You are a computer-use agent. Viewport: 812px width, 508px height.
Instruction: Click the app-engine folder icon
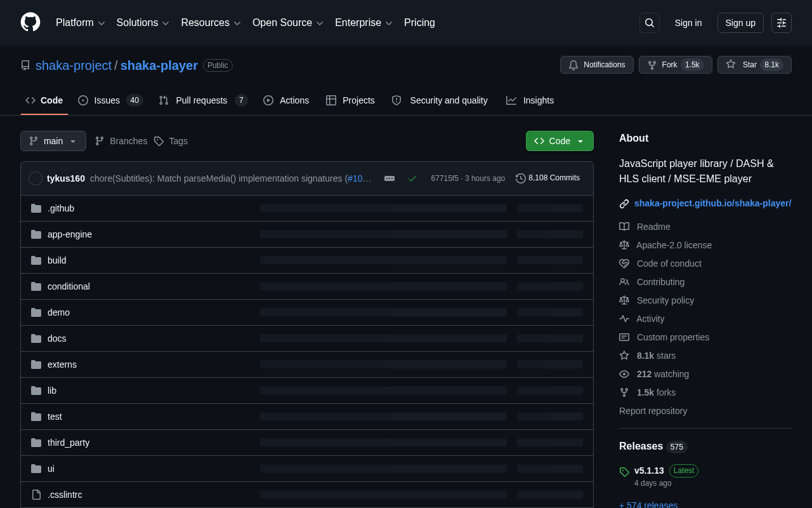click(36, 234)
